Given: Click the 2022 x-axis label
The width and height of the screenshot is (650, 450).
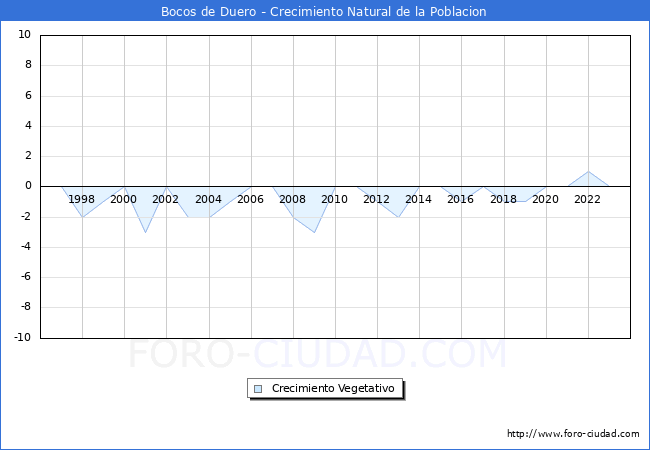Looking at the screenshot, I should [x=587, y=199].
